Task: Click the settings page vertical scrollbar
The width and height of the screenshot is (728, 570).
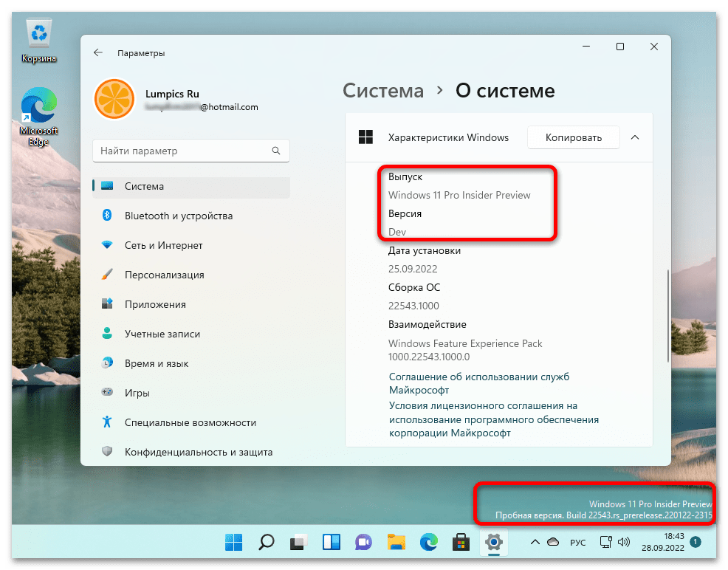Action: [x=668, y=315]
